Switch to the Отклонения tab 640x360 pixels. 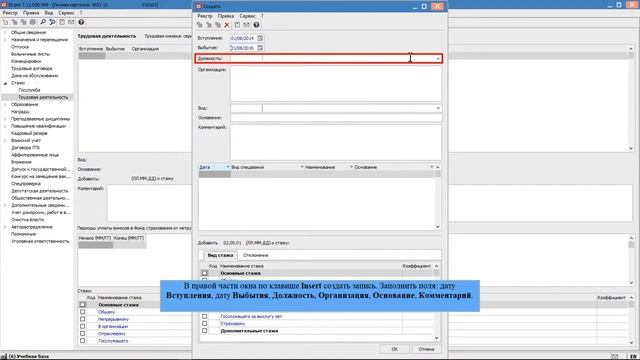tap(256, 255)
